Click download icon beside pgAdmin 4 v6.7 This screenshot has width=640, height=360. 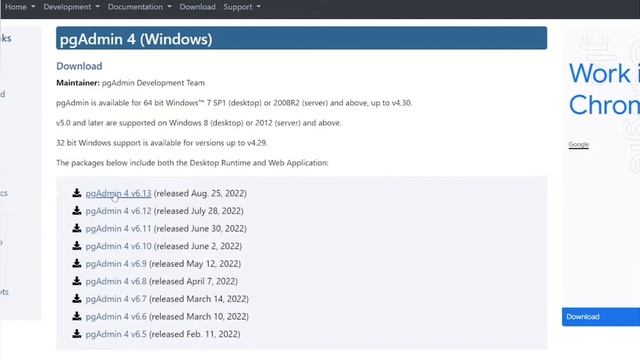point(77,298)
